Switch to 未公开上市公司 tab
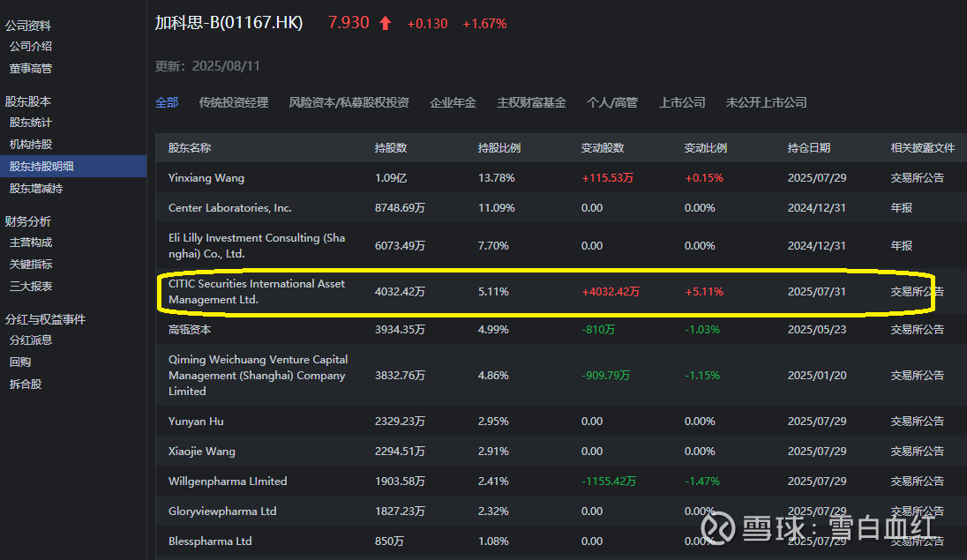Viewport: 967px width, 560px height. coord(767,102)
